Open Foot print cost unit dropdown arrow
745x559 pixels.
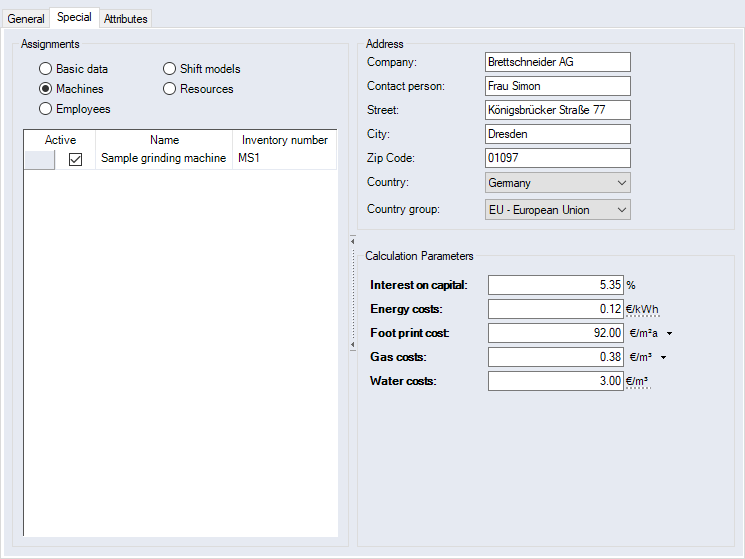[x=669, y=333]
